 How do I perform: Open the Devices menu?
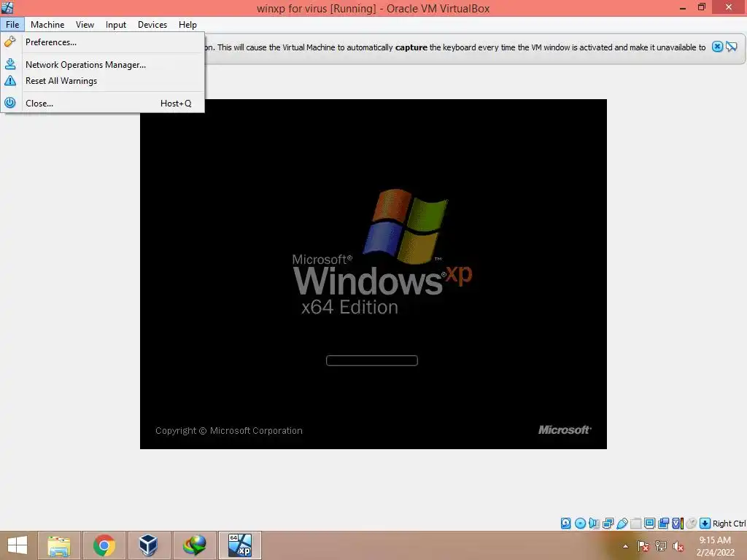pyautogui.click(x=152, y=24)
